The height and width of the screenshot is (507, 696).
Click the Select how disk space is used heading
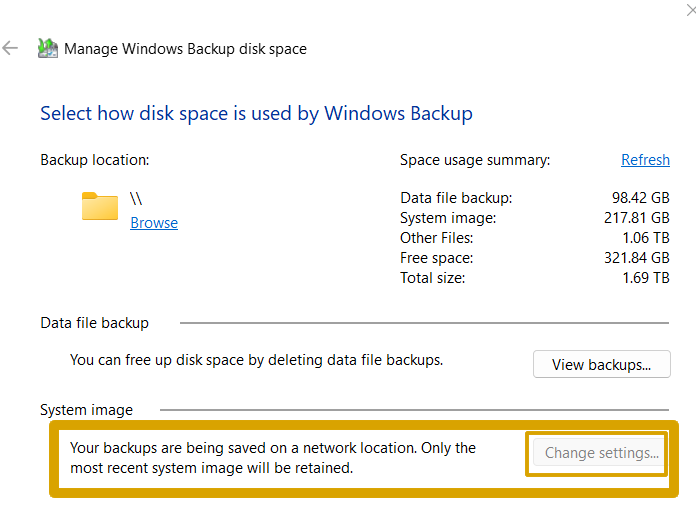click(x=256, y=112)
